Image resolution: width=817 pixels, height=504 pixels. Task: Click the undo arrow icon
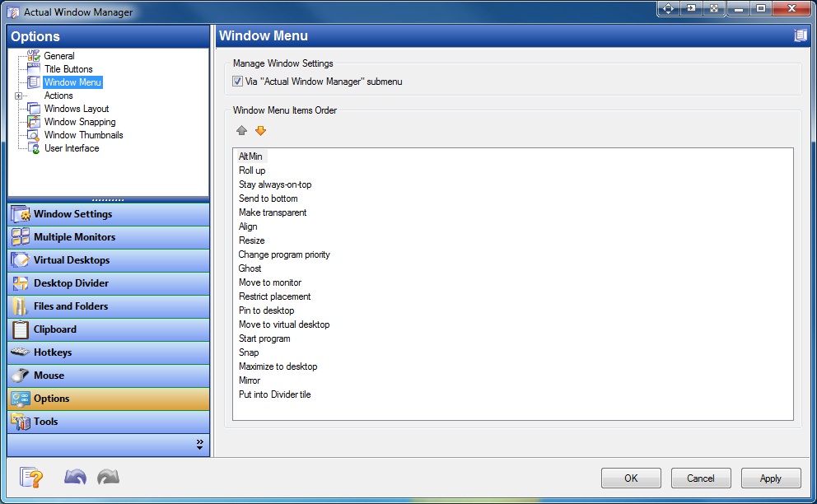tap(75, 476)
